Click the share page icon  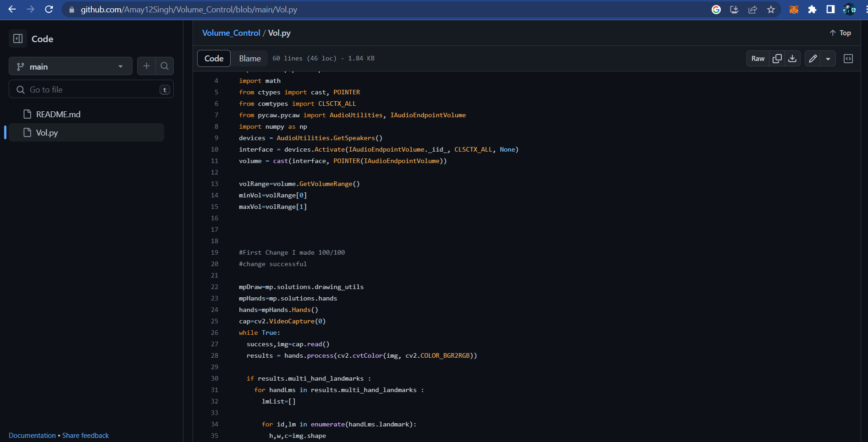(x=753, y=10)
